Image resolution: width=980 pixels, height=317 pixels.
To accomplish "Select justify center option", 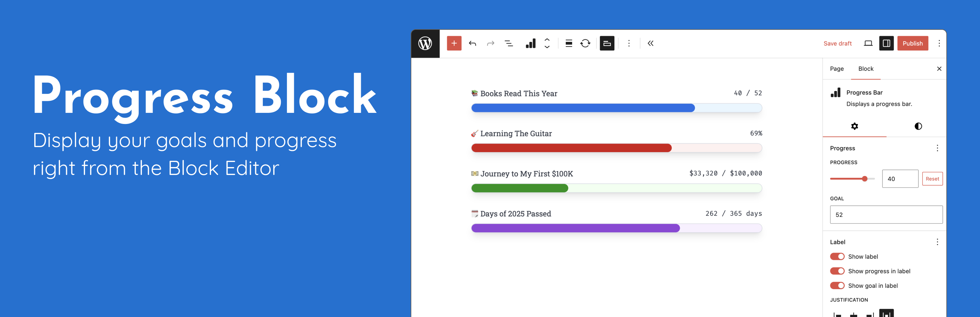I will [853, 314].
